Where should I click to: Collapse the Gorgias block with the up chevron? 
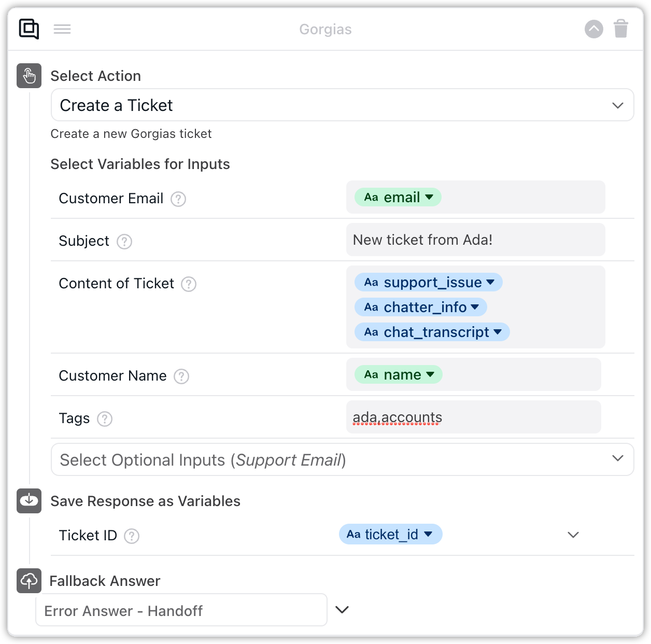click(x=594, y=29)
